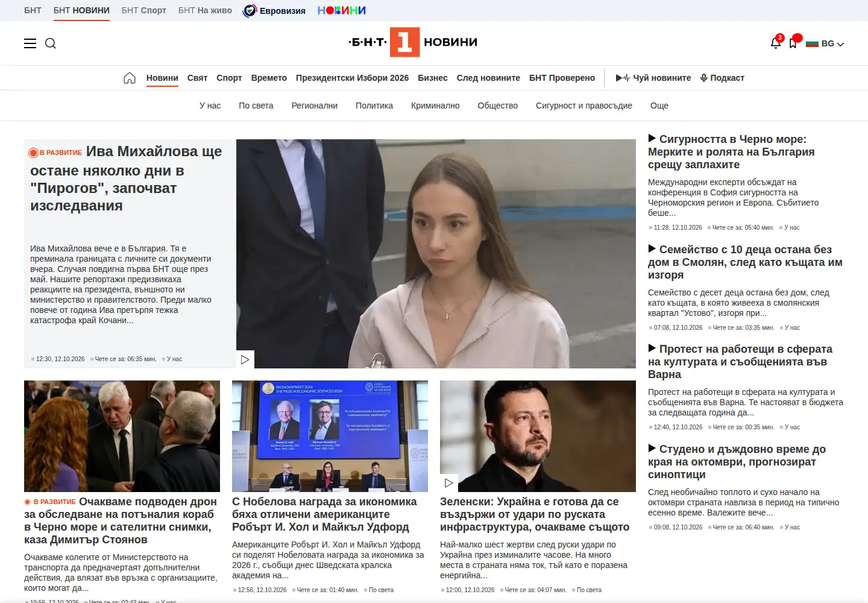
Task: Click По света tag under Nobel article
Action: coord(381,590)
